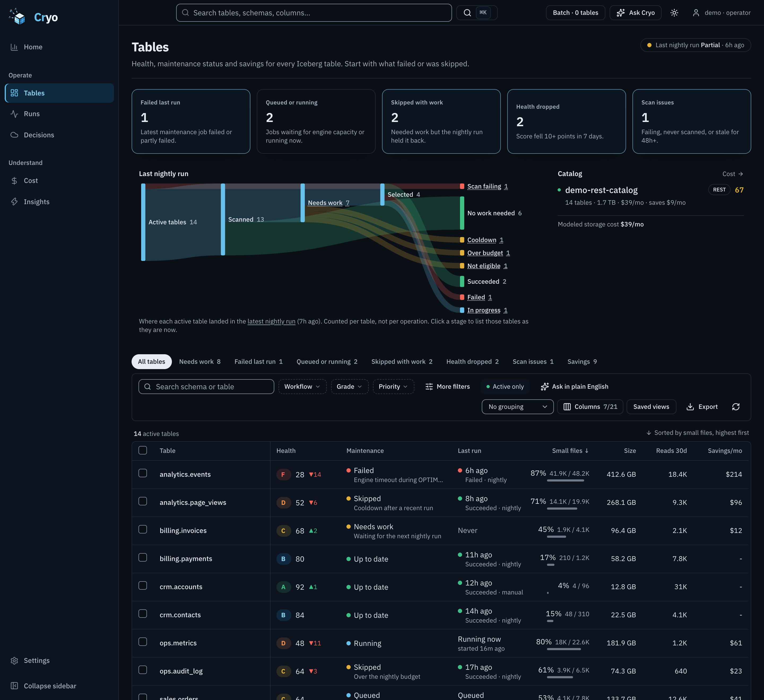Click the Cryo logo icon

(18, 17)
